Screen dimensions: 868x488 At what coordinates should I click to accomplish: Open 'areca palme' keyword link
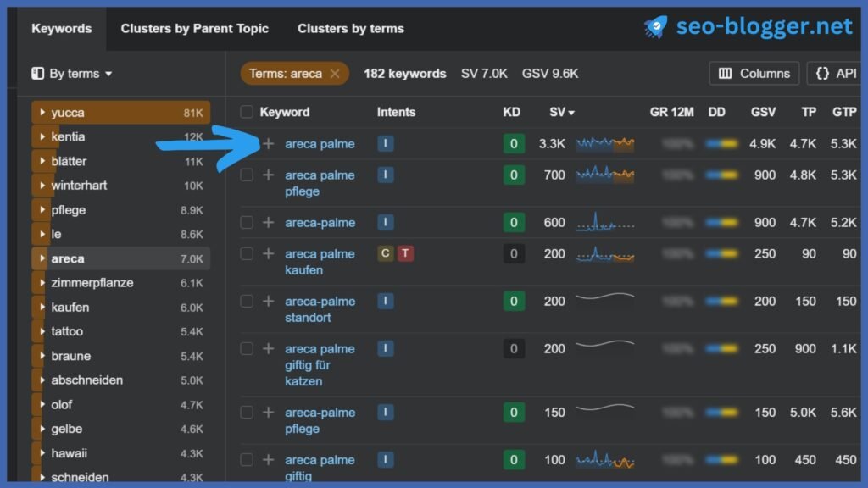coord(320,144)
